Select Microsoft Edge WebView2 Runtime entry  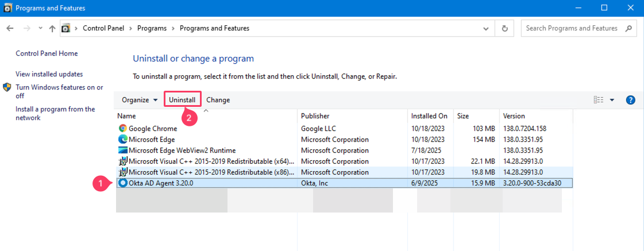point(182,150)
